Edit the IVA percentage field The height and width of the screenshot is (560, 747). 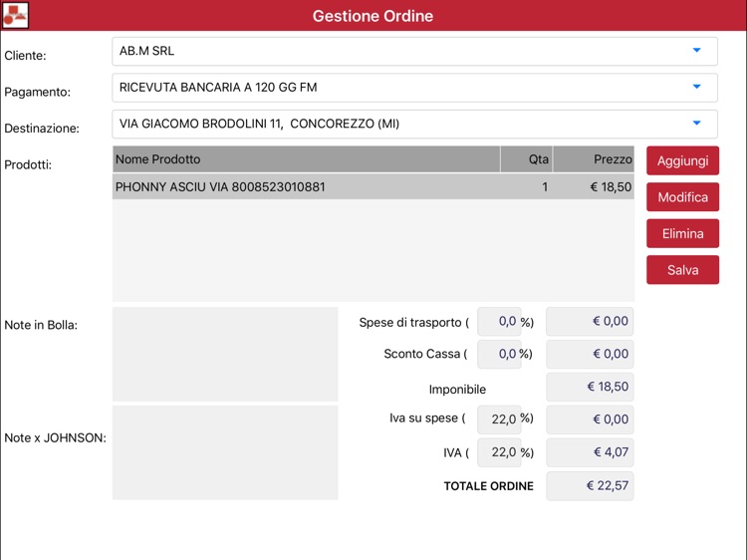coord(499,451)
